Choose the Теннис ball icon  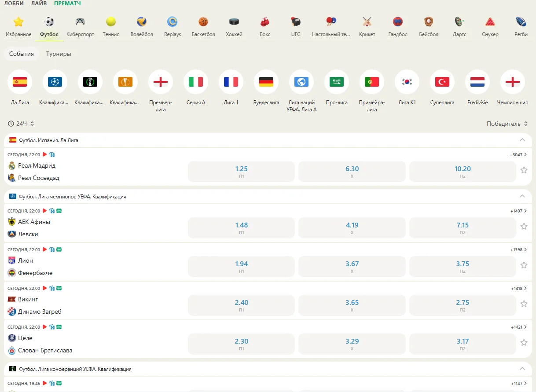tap(111, 22)
